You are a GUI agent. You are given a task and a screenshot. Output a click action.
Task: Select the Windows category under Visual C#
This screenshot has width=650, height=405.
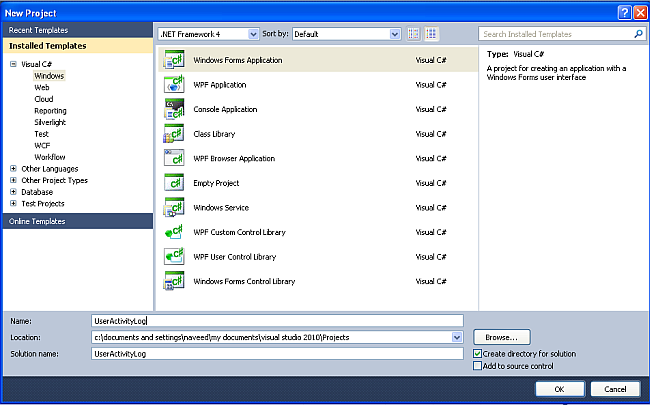pyautogui.click(x=49, y=76)
